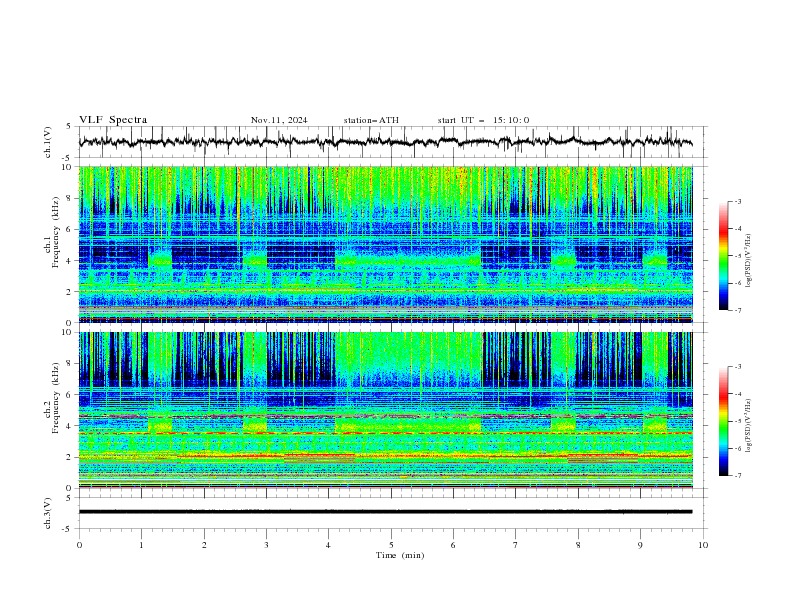Click the 'ch.3(V)' axis label
The image size is (792, 612).
tap(48, 513)
